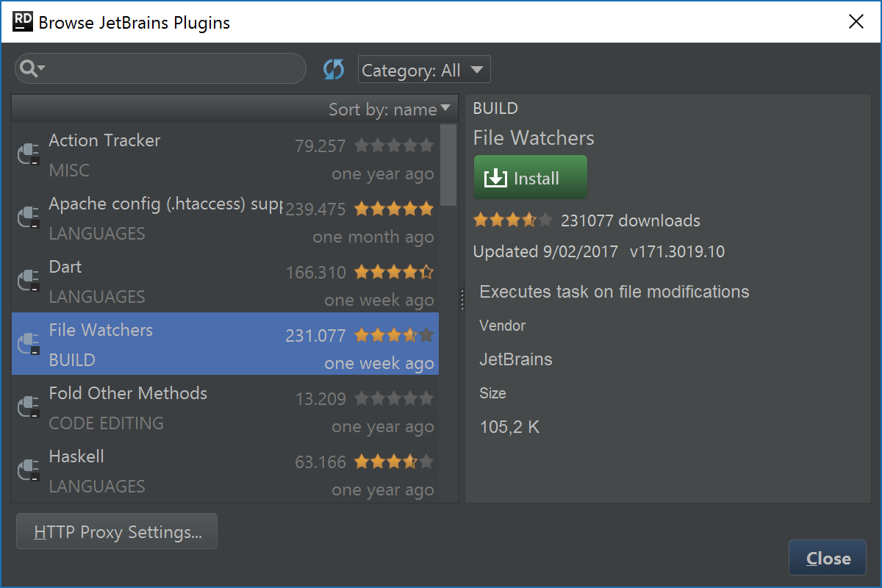The height and width of the screenshot is (588, 882).
Task: Open the Sort by: name dropdown
Action: pos(389,110)
